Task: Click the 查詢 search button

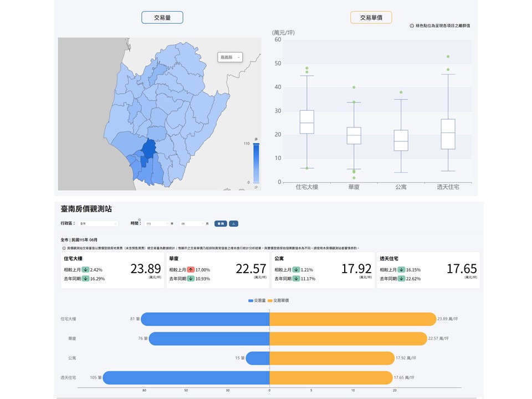Action: point(221,223)
